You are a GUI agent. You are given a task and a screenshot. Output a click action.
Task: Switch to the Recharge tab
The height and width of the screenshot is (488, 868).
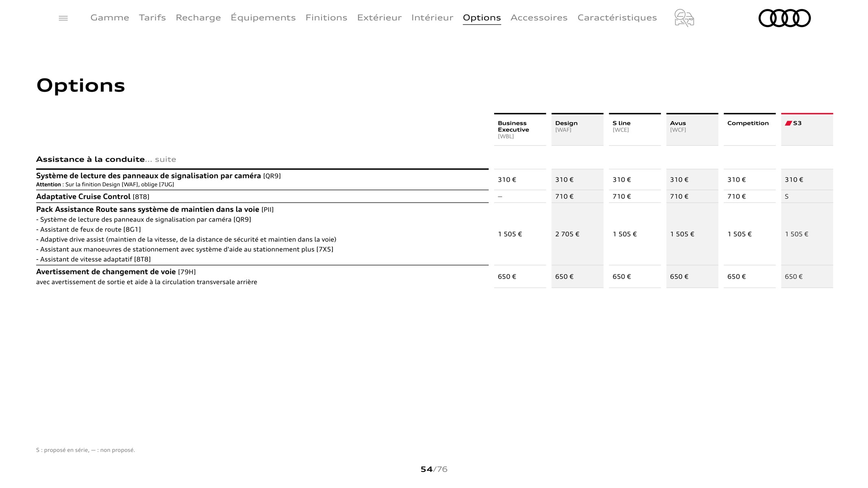pyautogui.click(x=198, y=17)
